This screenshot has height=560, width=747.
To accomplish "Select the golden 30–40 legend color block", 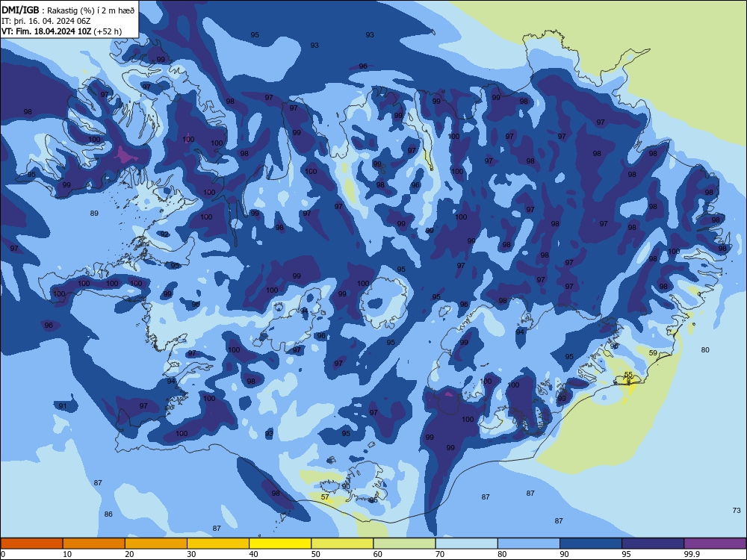I will pyautogui.click(x=218, y=544).
